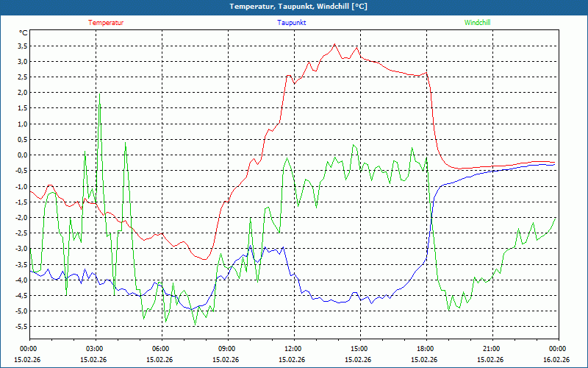The image size is (588, 368).
Task: Select the 0,0 value on the Y-axis
Action: tap(21, 155)
